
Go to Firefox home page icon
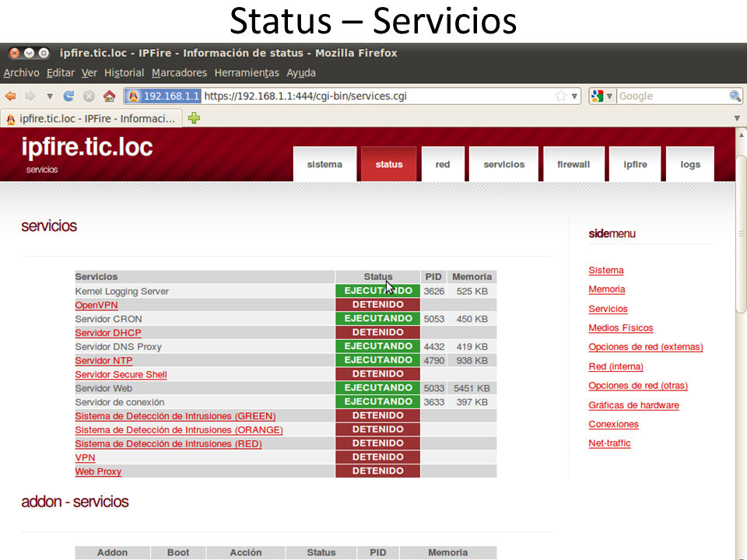(x=109, y=96)
